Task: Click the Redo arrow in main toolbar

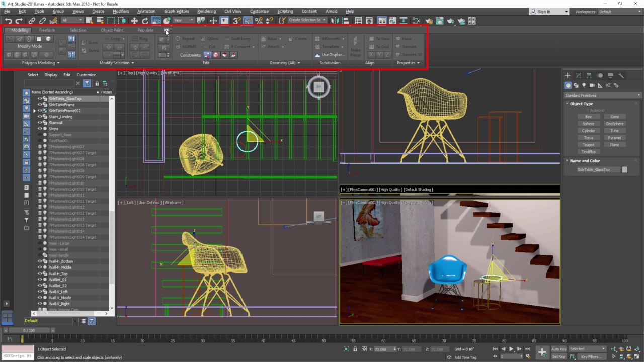Action: coord(19,21)
